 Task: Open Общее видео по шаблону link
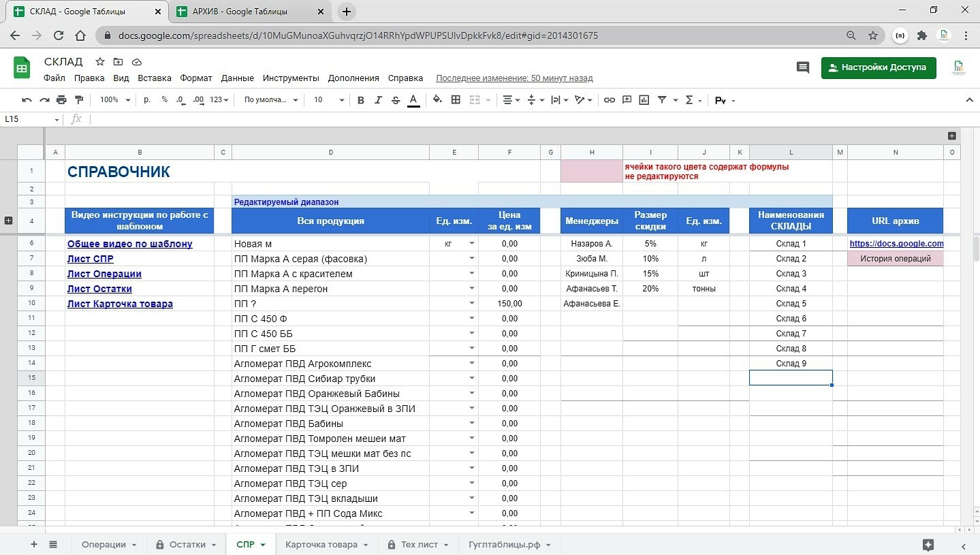129,244
